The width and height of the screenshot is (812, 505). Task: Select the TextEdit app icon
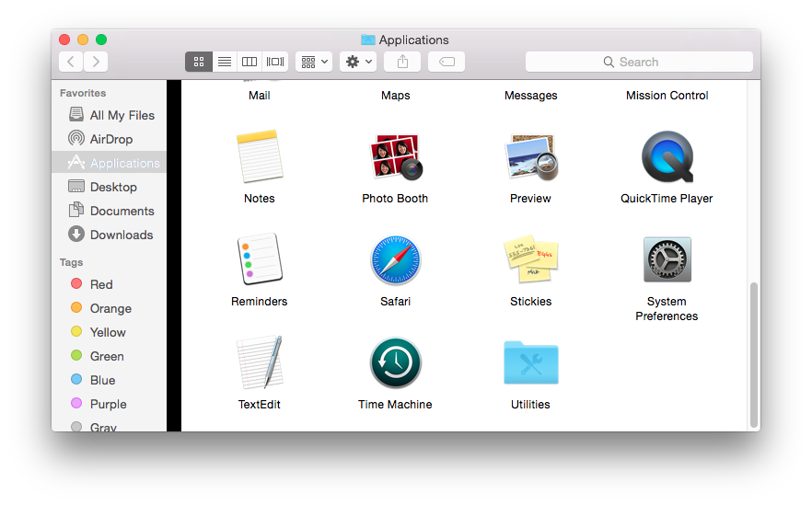[x=260, y=362]
